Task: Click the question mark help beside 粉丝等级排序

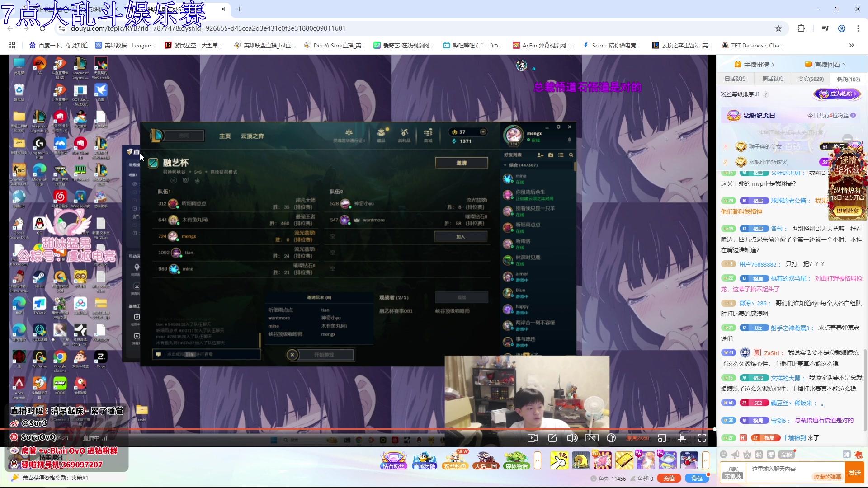Action: (766, 94)
